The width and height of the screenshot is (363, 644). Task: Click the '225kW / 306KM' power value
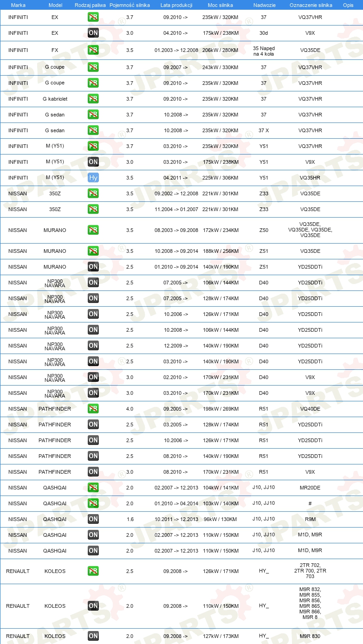pos(220,178)
